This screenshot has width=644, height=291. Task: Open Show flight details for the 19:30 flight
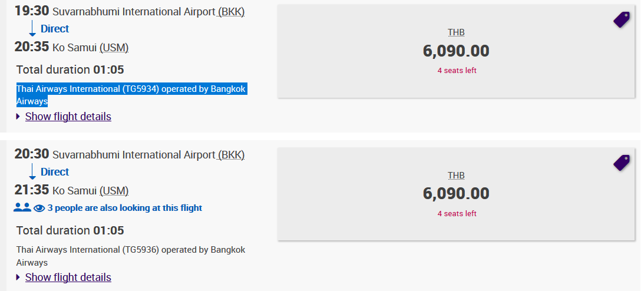(x=68, y=117)
